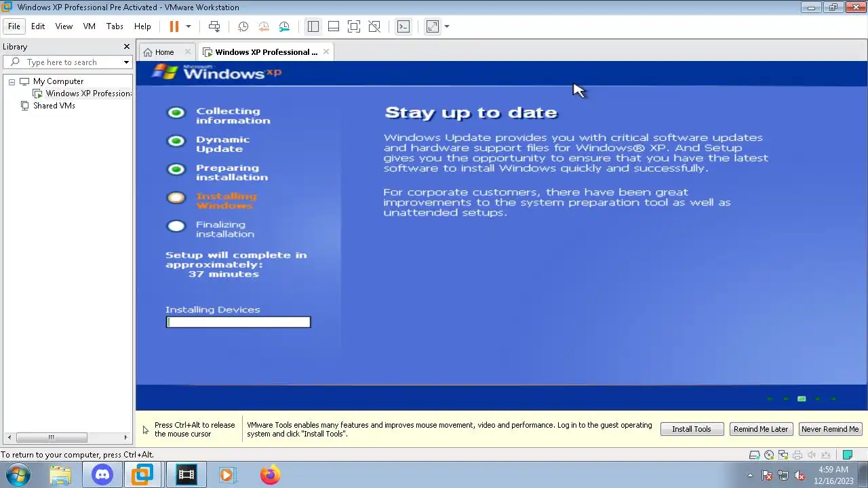Click the Never Remind Me button
Viewport: 868px width, 488px height.
pos(830,429)
